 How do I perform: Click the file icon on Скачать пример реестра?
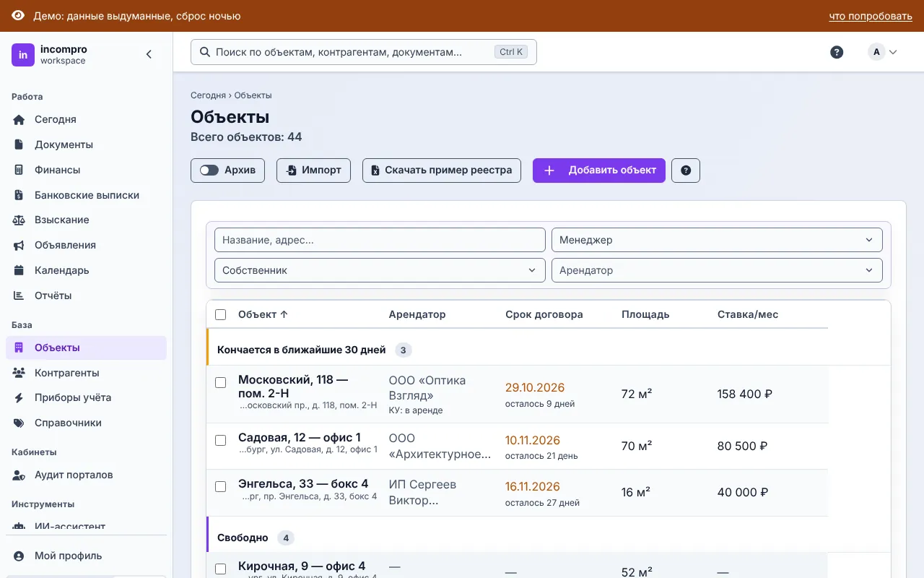pos(375,171)
